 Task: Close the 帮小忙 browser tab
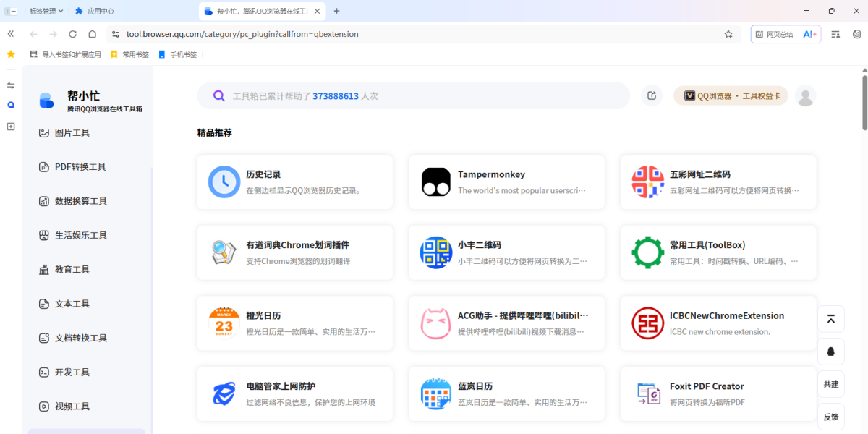[x=317, y=11]
